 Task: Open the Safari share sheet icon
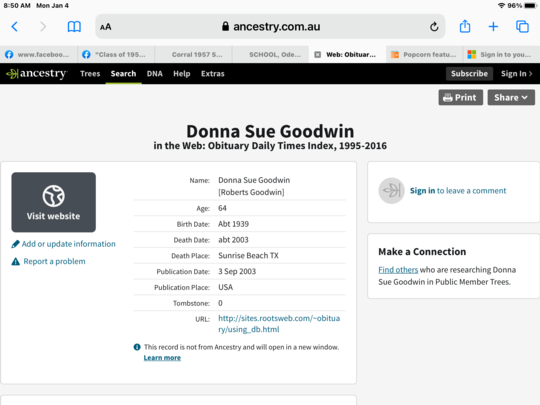click(465, 27)
